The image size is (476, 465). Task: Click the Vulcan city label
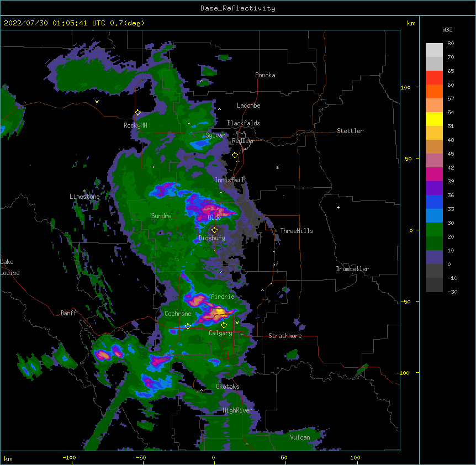click(x=300, y=437)
